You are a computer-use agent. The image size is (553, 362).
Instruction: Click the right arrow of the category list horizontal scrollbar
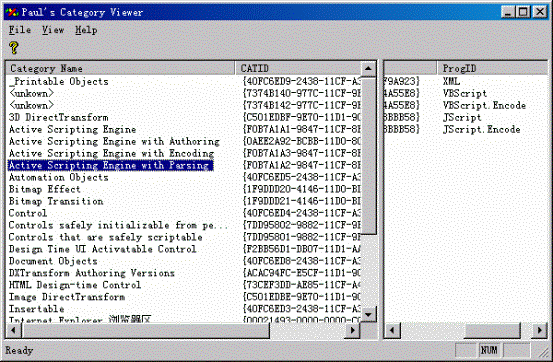(352, 331)
